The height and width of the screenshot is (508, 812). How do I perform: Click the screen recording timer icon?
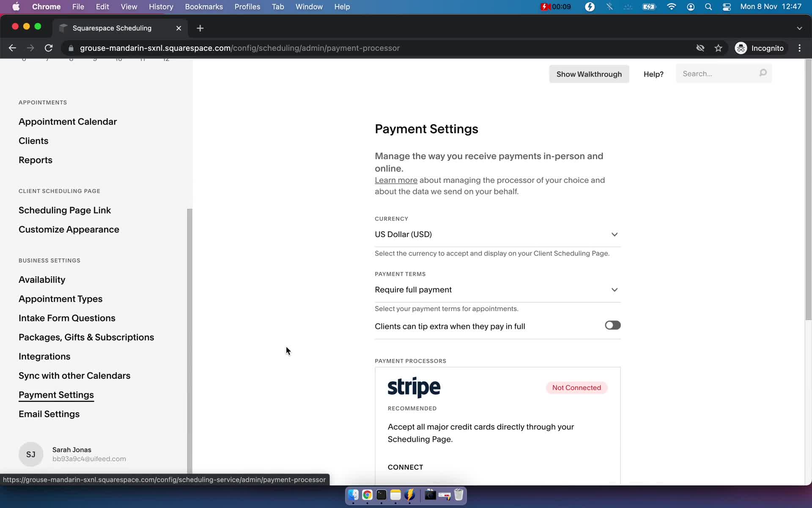pos(555,7)
